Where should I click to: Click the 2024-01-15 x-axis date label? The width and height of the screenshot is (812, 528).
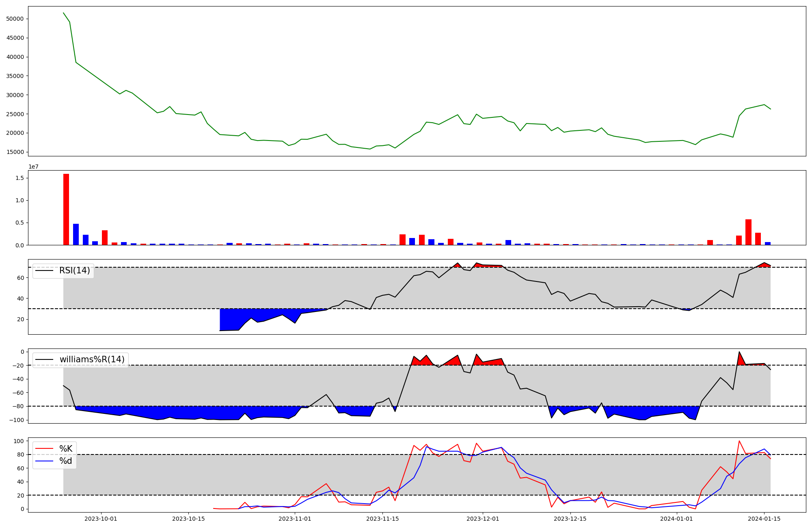tap(764, 519)
